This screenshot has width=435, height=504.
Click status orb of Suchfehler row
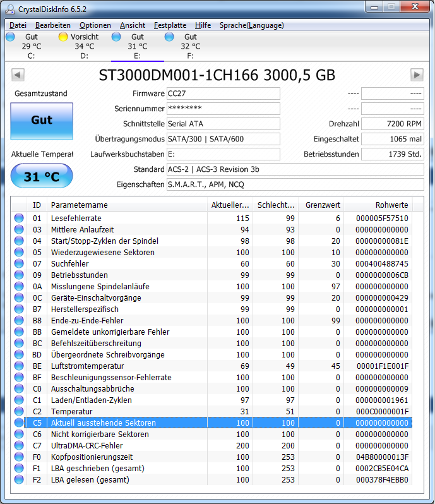coord(19,263)
